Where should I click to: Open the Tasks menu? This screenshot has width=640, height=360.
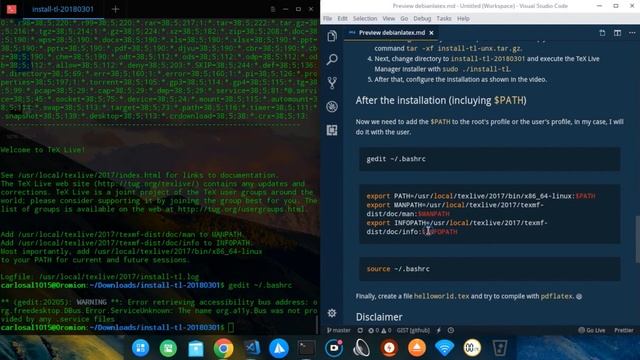(x=444, y=18)
